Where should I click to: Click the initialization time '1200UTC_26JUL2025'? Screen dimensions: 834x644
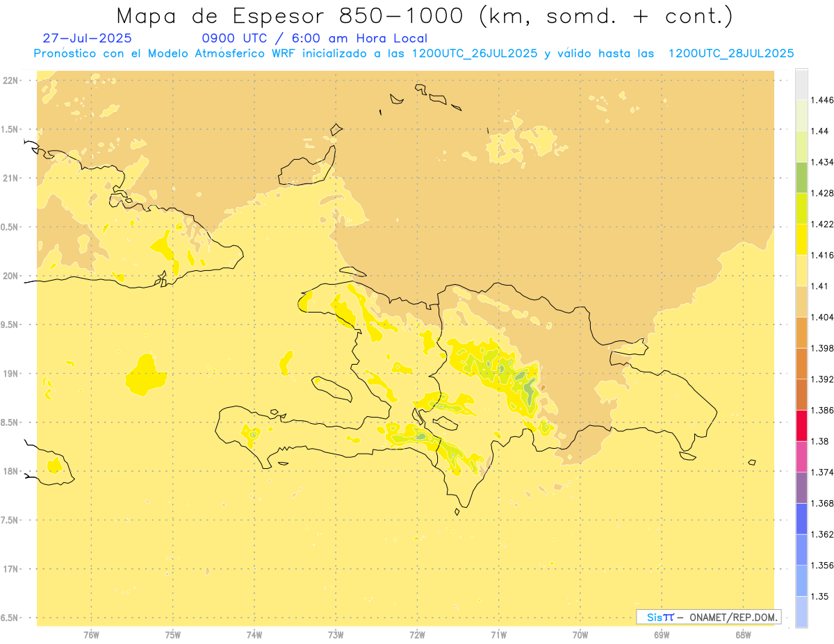pyautogui.click(x=475, y=53)
